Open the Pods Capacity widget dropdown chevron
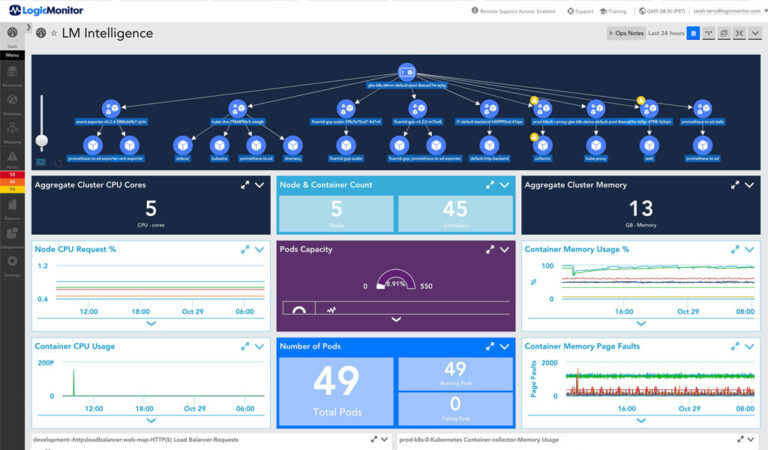Viewport: 768px width, 450px height. (x=504, y=250)
